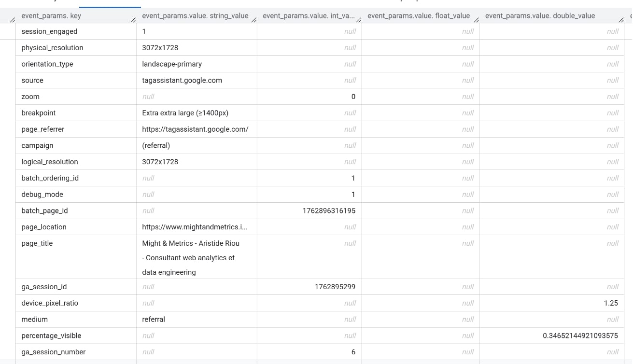Click the page_referrer URL value

tap(195, 129)
